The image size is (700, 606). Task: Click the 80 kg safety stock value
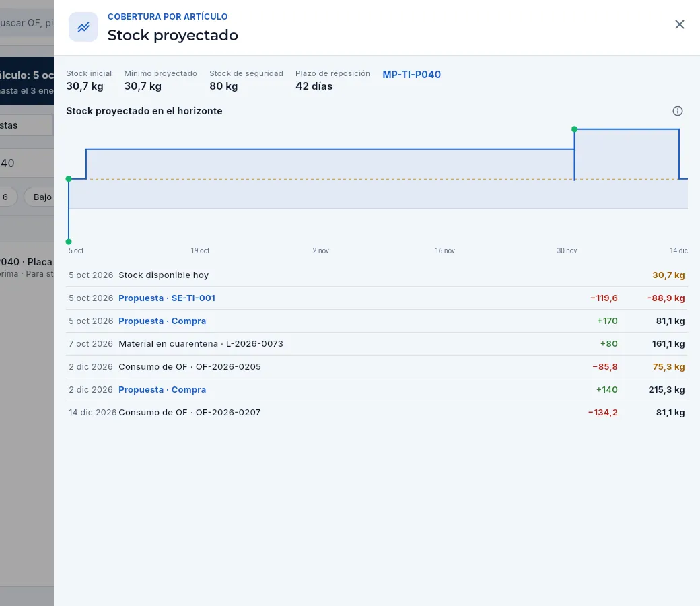coord(223,86)
